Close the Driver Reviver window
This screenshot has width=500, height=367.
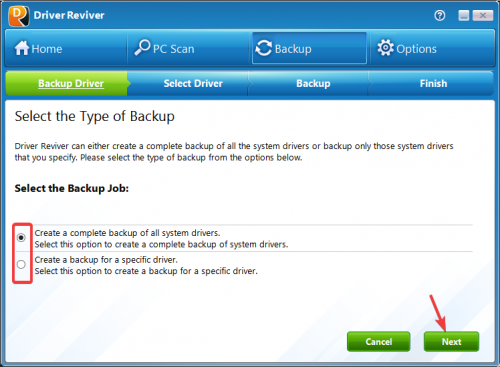coord(483,15)
